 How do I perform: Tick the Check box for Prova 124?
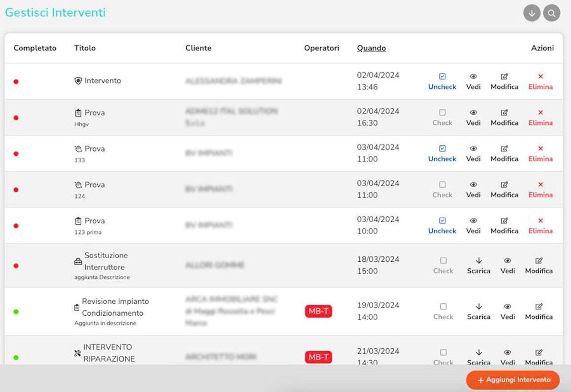(x=442, y=190)
